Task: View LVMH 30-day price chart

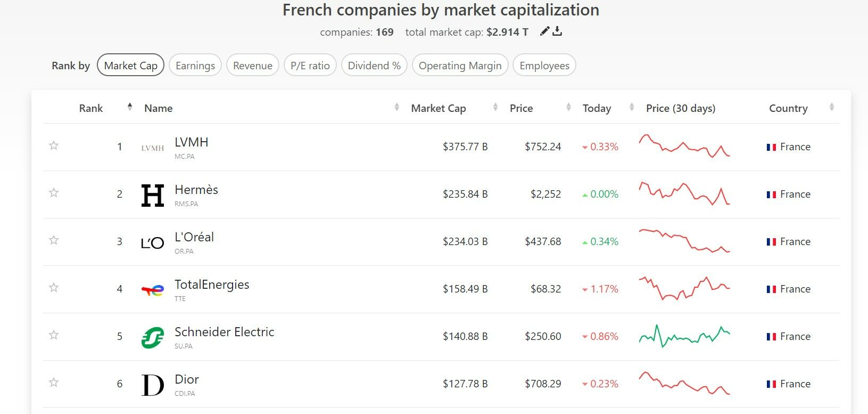Action: coord(684,146)
